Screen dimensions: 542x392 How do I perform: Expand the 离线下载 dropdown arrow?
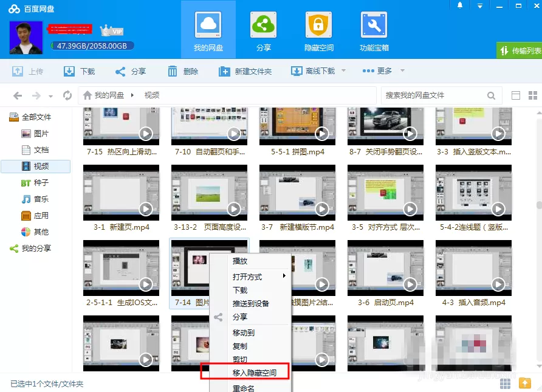(343, 70)
